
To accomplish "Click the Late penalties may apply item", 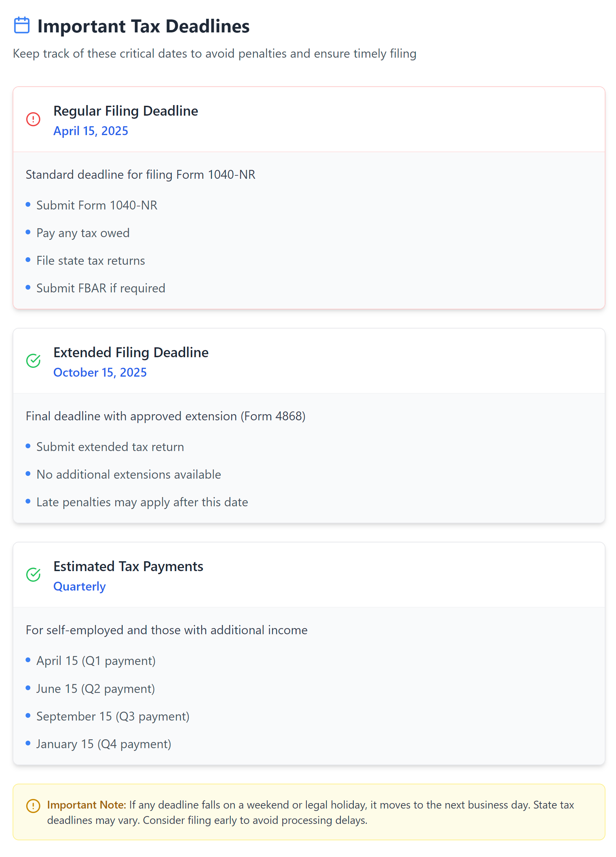I will point(142,502).
